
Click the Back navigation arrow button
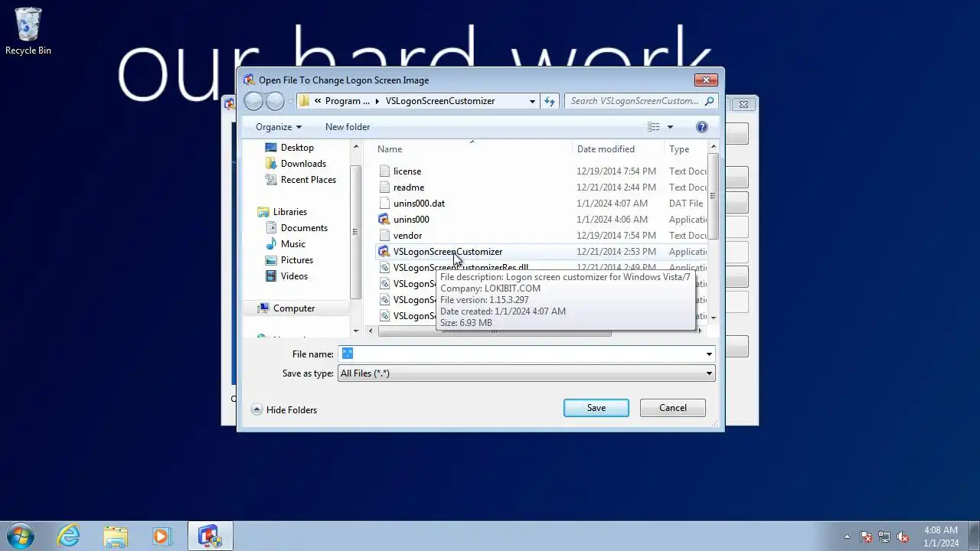coord(253,101)
